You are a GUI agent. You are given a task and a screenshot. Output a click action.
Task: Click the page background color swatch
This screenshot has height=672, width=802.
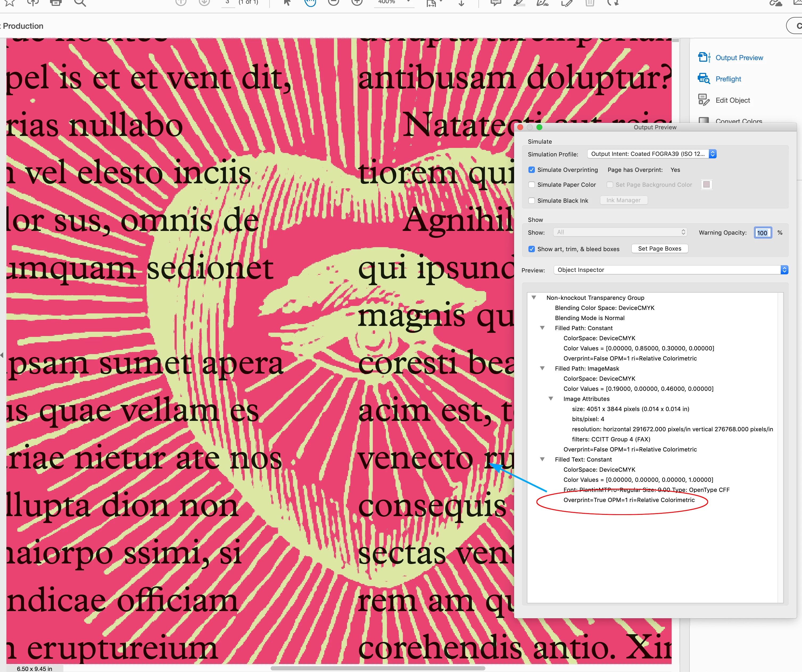click(x=706, y=185)
